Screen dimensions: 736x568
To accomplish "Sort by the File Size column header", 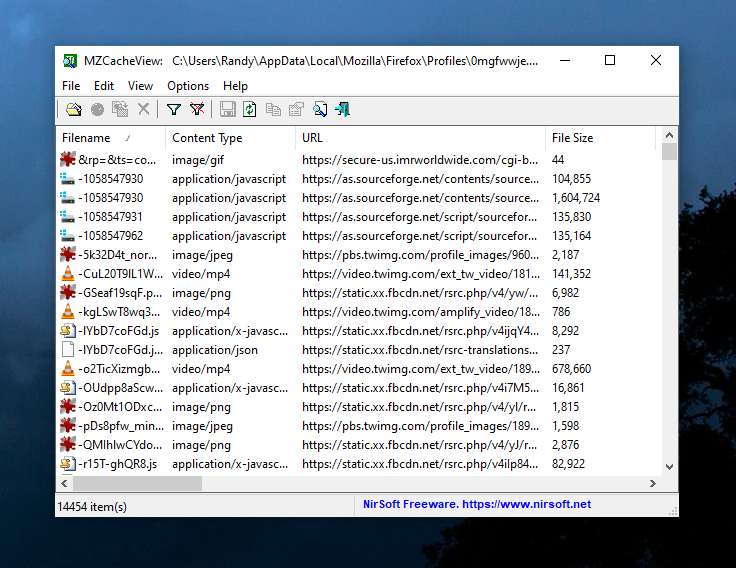I will pos(600,138).
